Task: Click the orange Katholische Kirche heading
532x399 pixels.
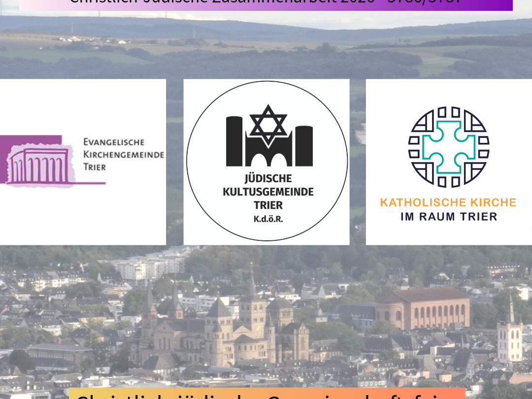Action: (x=448, y=202)
